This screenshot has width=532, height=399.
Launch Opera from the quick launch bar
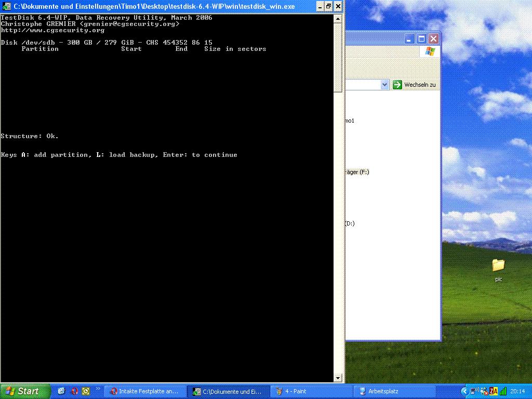[74, 391]
